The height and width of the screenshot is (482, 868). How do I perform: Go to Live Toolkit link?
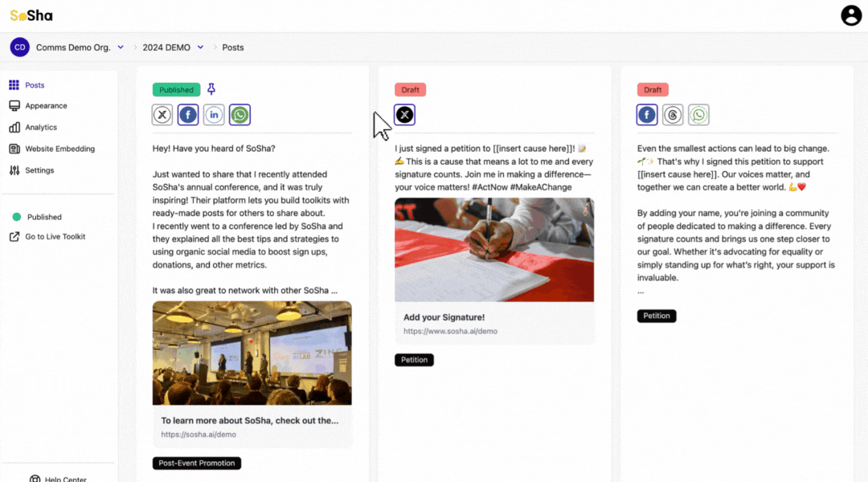tap(55, 236)
